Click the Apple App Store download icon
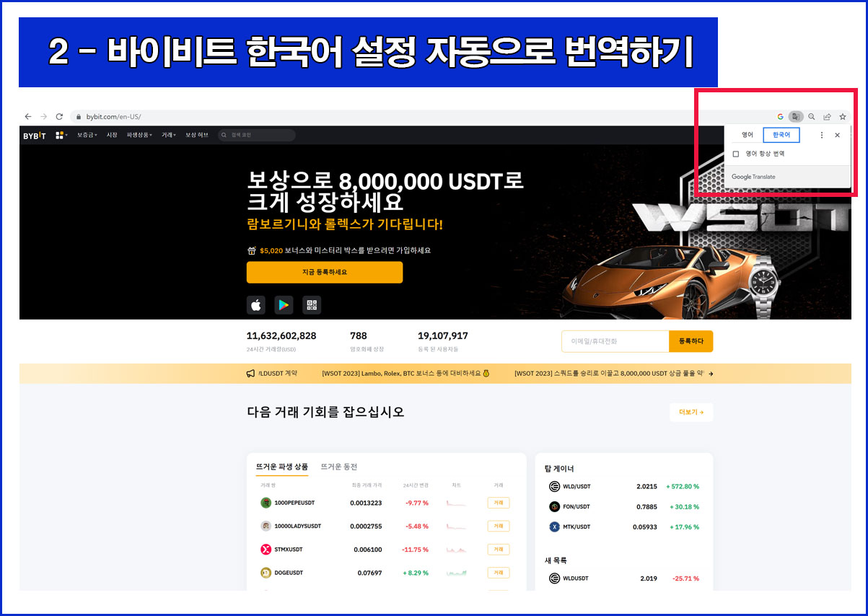The width and height of the screenshot is (868, 616). click(256, 305)
